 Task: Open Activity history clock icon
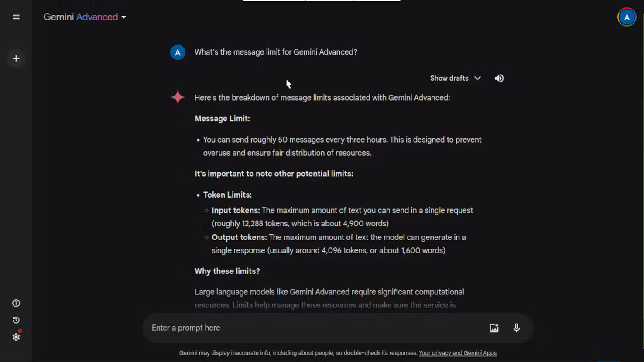click(x=16, y=320)
